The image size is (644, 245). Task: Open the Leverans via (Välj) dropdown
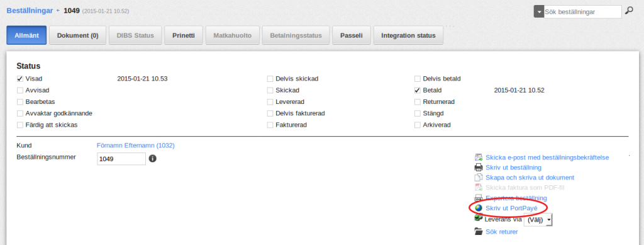click(538, 220)
